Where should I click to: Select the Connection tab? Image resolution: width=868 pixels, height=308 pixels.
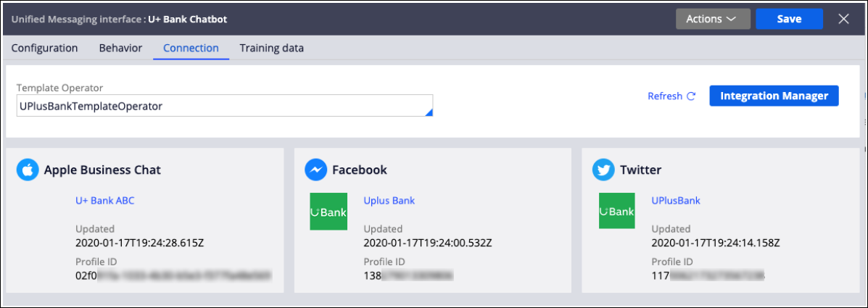click(x=191, y=49)
